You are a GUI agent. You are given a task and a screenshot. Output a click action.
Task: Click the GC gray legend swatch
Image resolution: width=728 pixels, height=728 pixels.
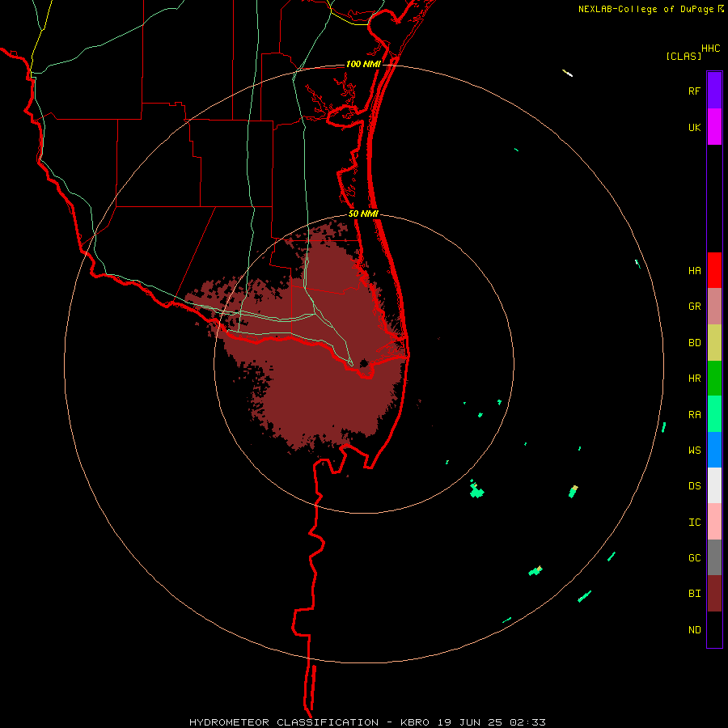tap(714, 557)
